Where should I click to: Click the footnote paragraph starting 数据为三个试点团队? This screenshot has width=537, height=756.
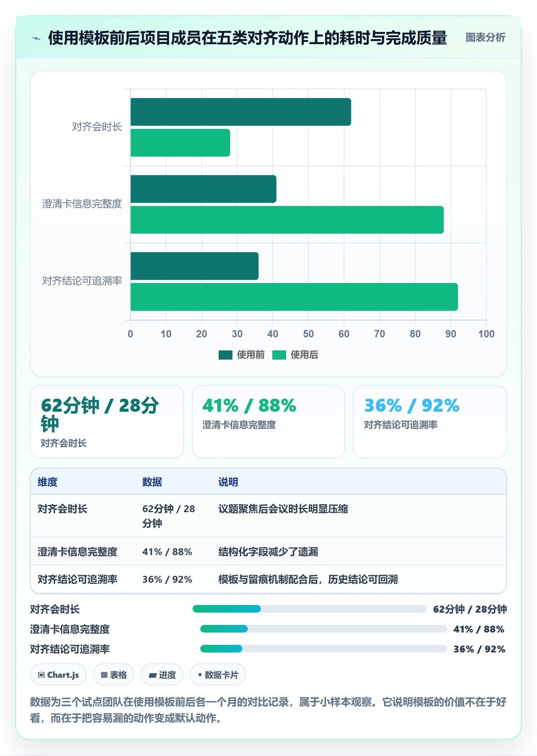(x=268, y=710)
